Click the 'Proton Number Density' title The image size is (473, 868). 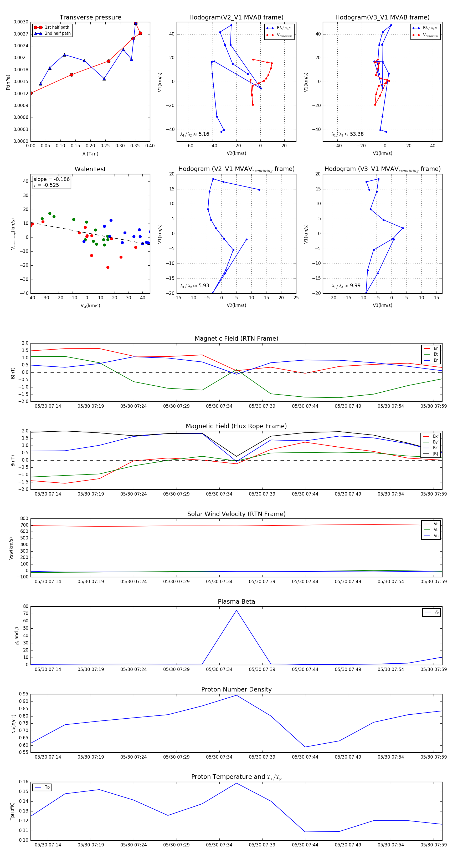click(x=236, y=689)
